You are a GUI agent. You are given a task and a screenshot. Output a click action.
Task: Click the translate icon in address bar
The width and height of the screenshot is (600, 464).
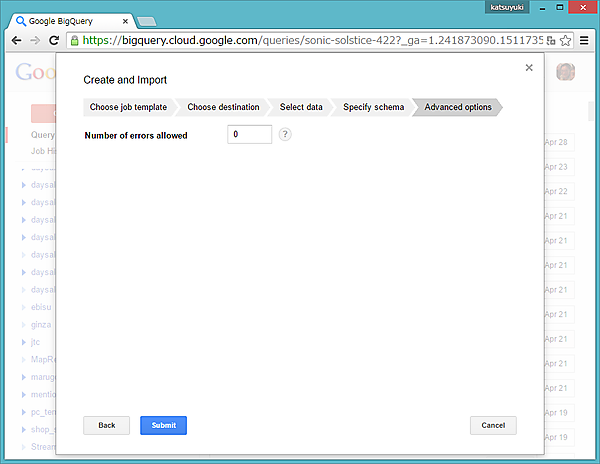coord(551,41)
